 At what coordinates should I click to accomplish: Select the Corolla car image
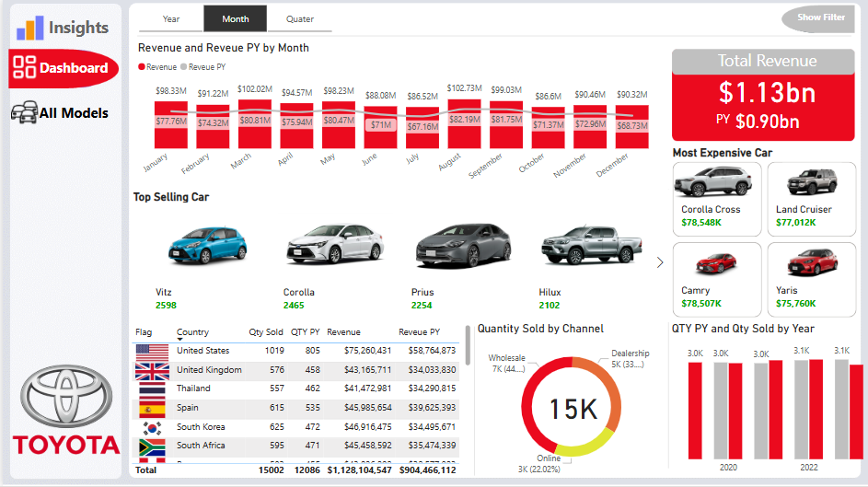coord(334,242)
